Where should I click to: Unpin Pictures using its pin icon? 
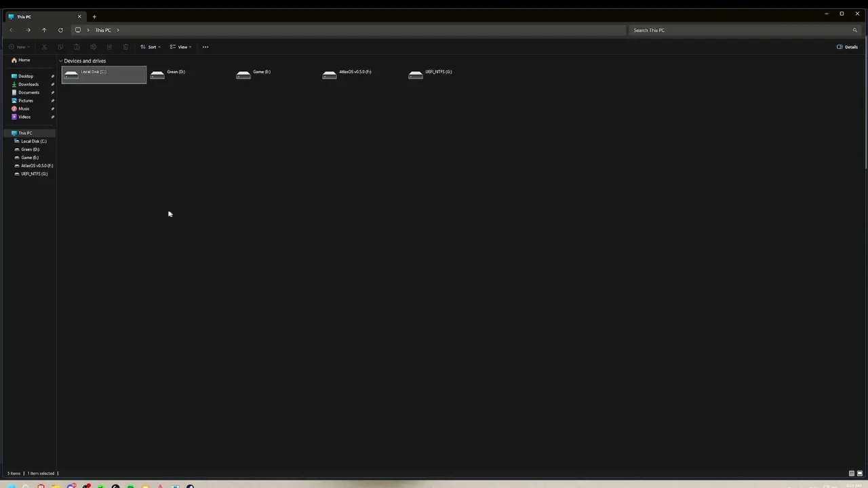coord(52,100)
